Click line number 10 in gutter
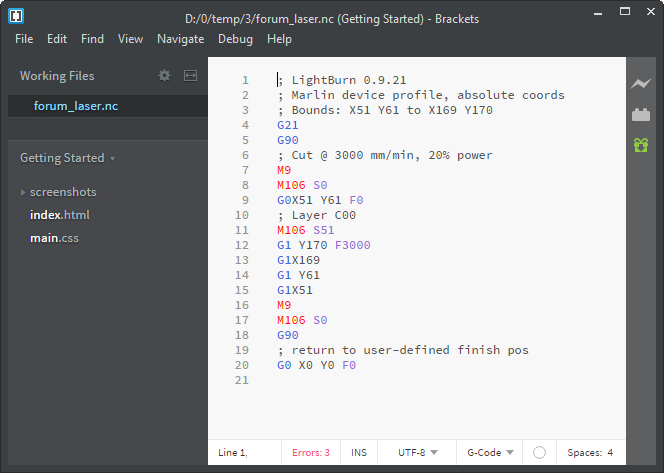 pyautogui.click(x=241, y=215)
